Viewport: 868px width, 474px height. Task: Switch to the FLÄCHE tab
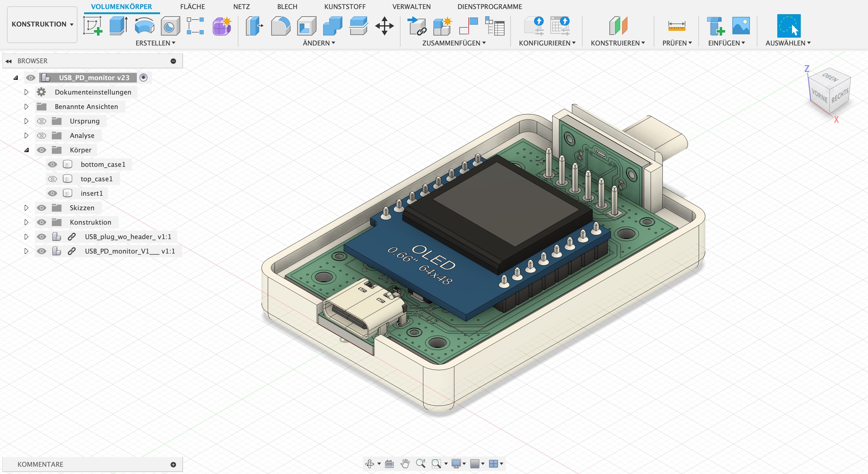(192, 7)
